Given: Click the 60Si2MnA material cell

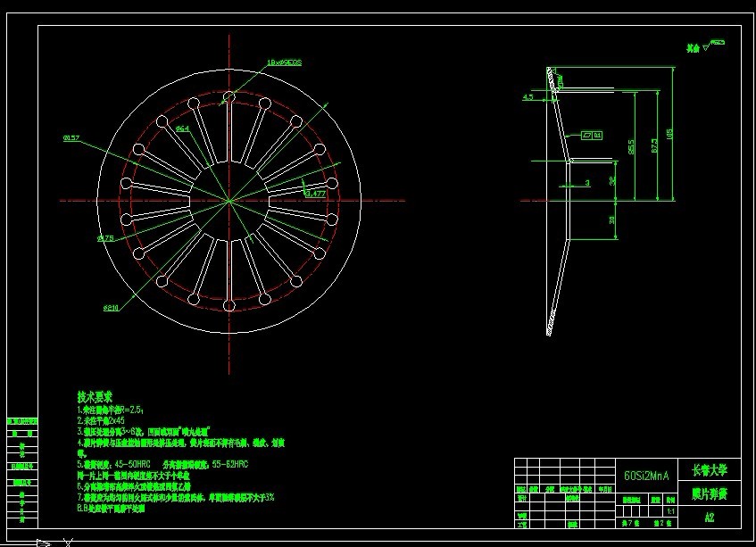Looking at the screenshot, I should [x=647, y=476].
